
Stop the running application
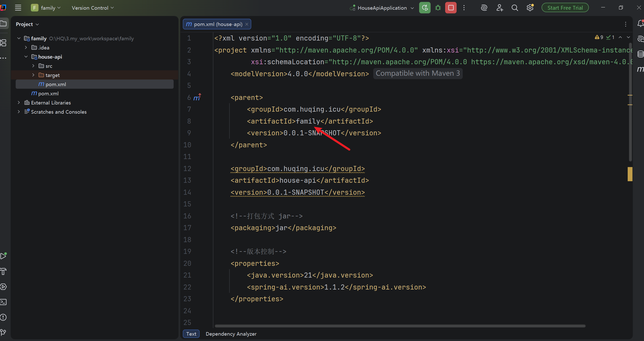451,8
